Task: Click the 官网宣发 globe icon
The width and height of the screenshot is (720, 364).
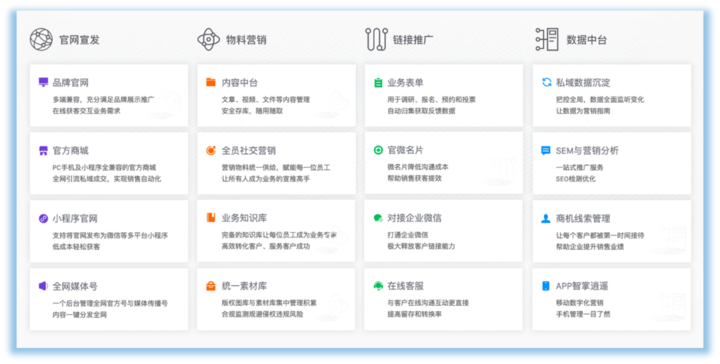Action: 41,39
